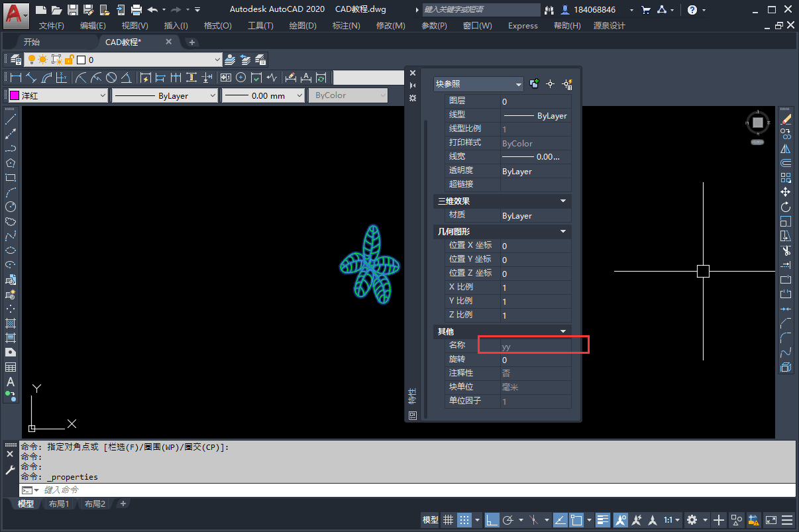
Task: Toggle the drawing grid display
Action: tap(448, 520)
